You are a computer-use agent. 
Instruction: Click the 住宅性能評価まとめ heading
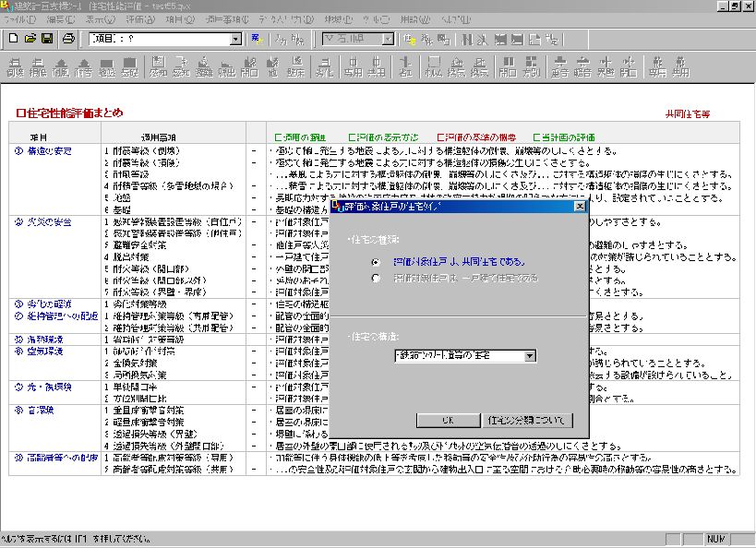69,113
